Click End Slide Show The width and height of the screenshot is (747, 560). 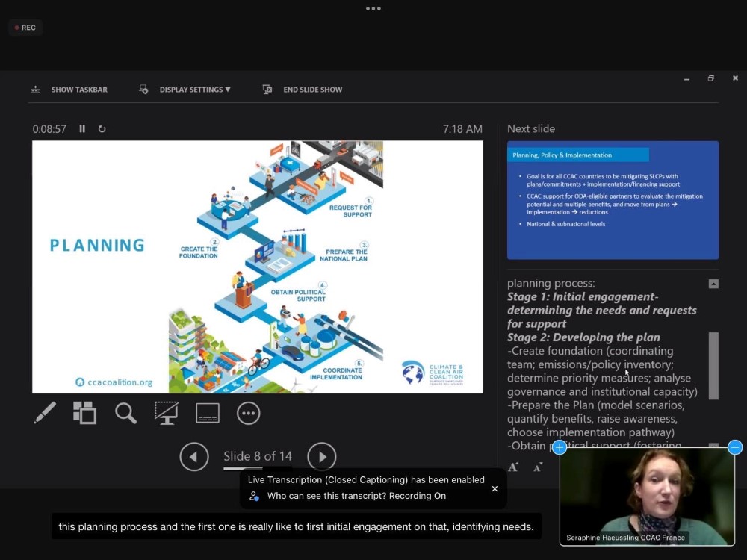(x=303, y=90)
